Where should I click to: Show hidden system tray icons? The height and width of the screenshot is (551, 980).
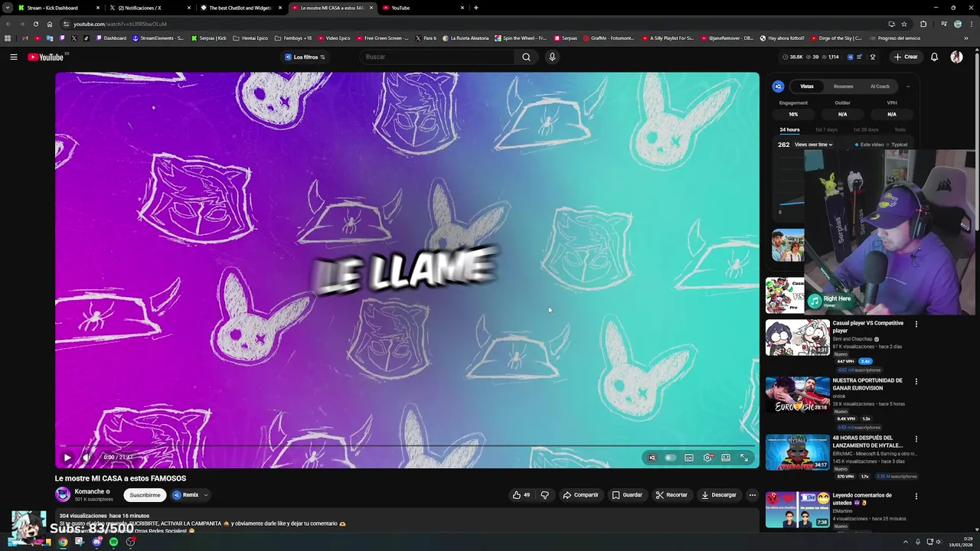point(905,542)
